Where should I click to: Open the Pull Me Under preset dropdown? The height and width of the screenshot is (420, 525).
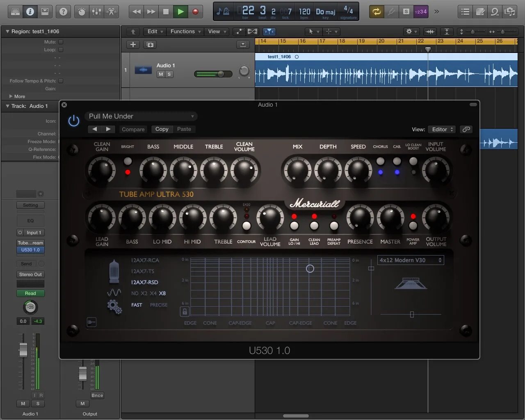coord(142,116)
